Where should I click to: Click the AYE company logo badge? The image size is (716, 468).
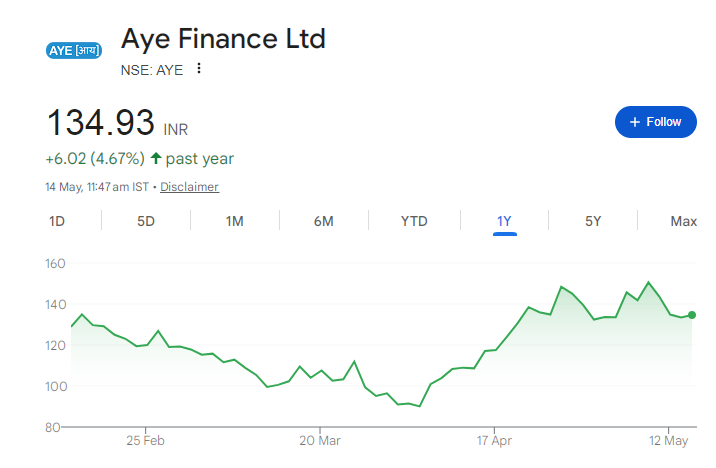tap(74, 50)
